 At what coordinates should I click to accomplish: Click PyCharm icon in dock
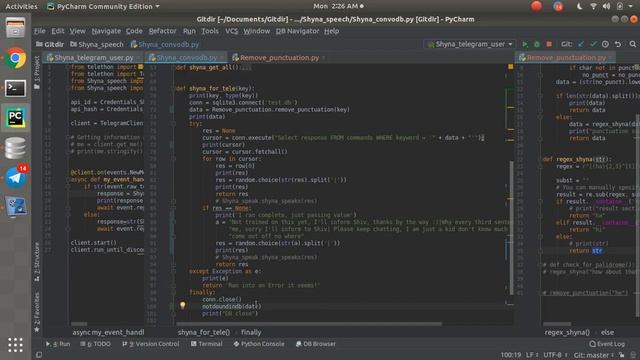coord(16,118)
